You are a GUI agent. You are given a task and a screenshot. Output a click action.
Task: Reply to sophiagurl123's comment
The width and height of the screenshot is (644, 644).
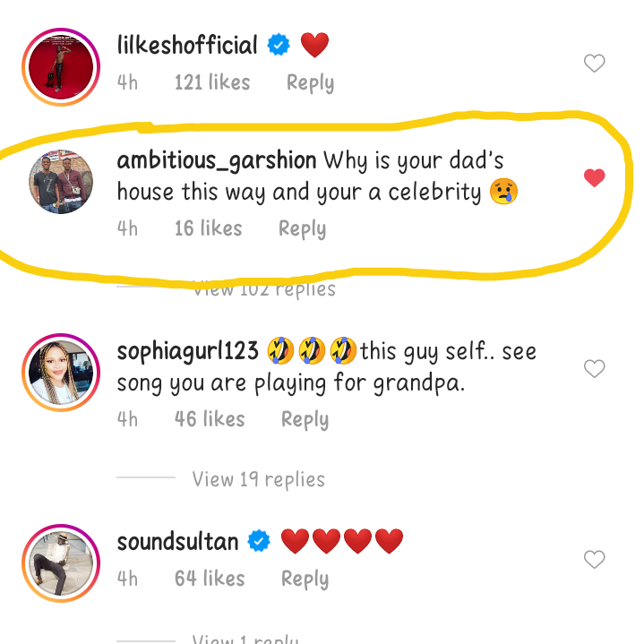[x=305, y=420]
